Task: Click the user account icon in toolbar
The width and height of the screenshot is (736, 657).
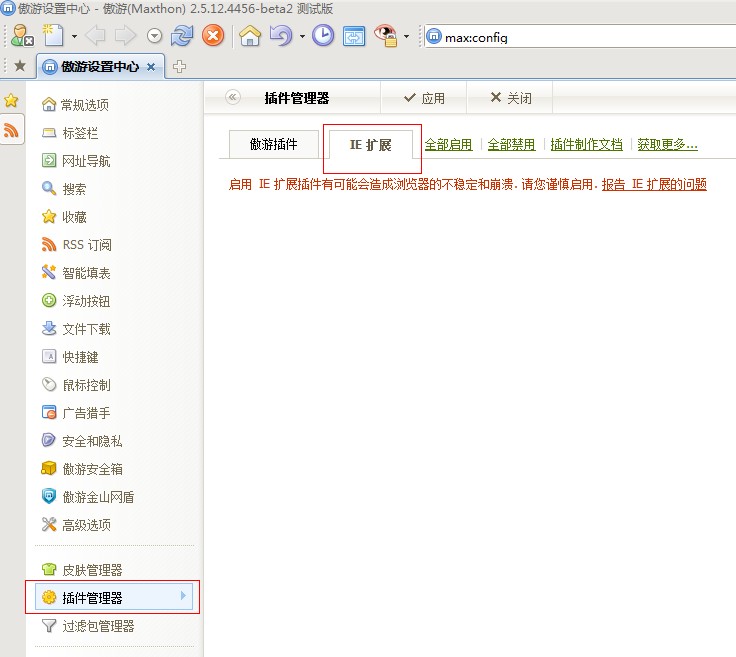Action: tap(22, 36)
